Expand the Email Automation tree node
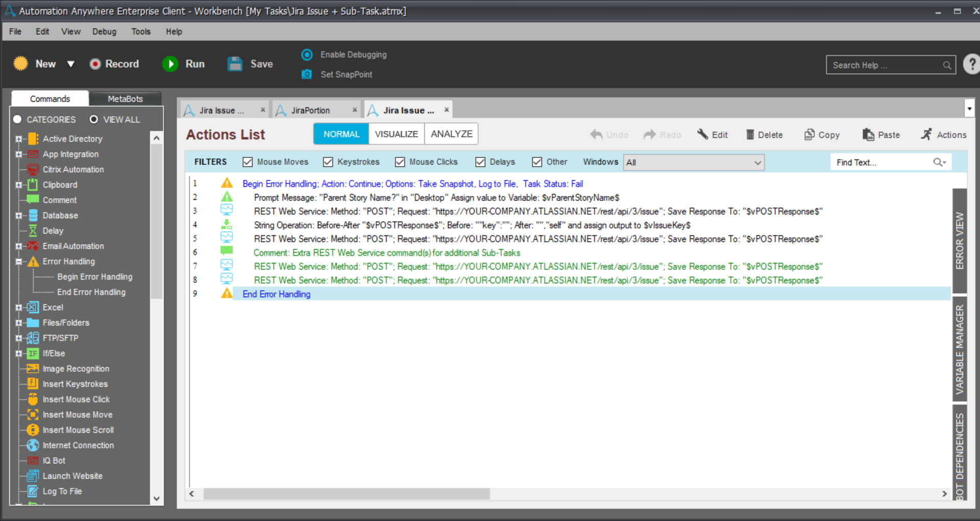 (18, 246)
